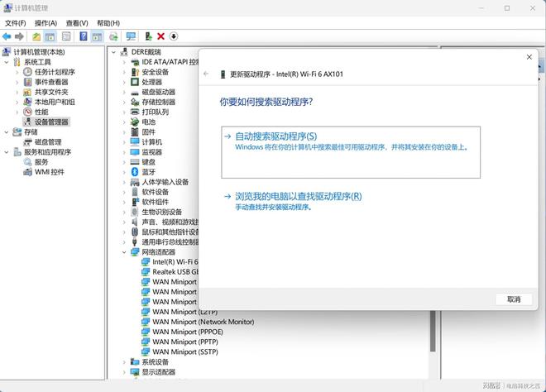546x392 pixels.
Task: Click the disable device down-arrow icon
Action: [174, 36]
